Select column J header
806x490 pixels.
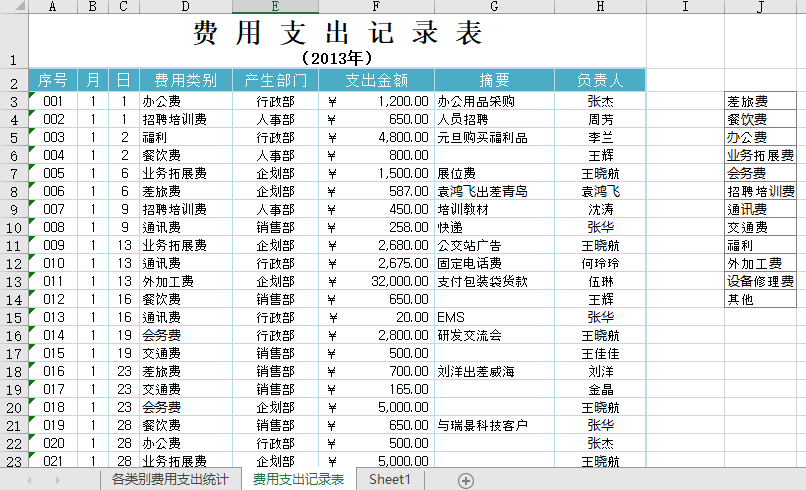[760, 7]
